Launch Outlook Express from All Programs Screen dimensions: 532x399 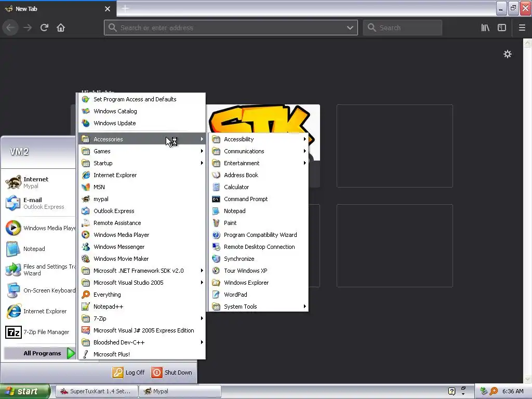click(x=142, y=211)
